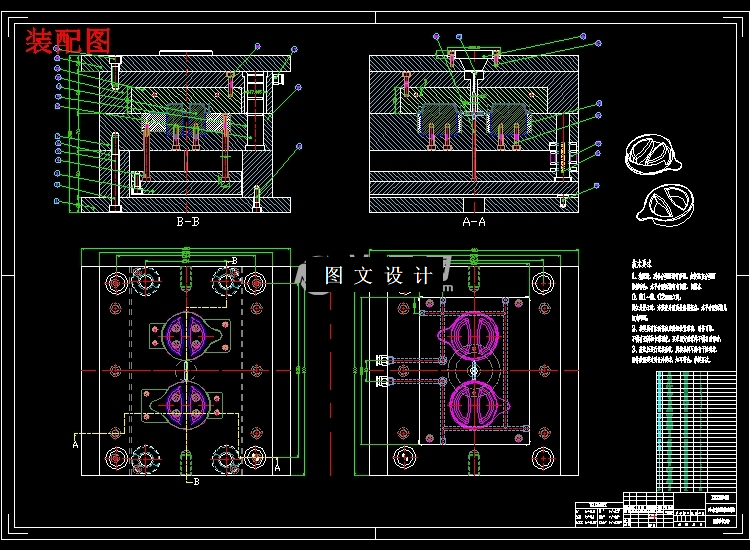Screen dimensions: 750x550
Task: Select the A-A section view label
Action: tap(474, 221)
